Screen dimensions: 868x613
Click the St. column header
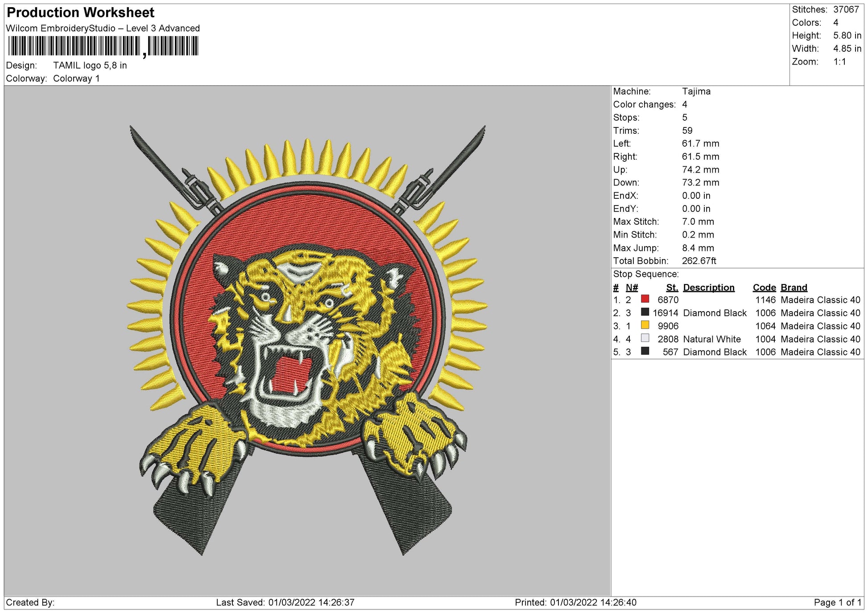pos(673,288)
